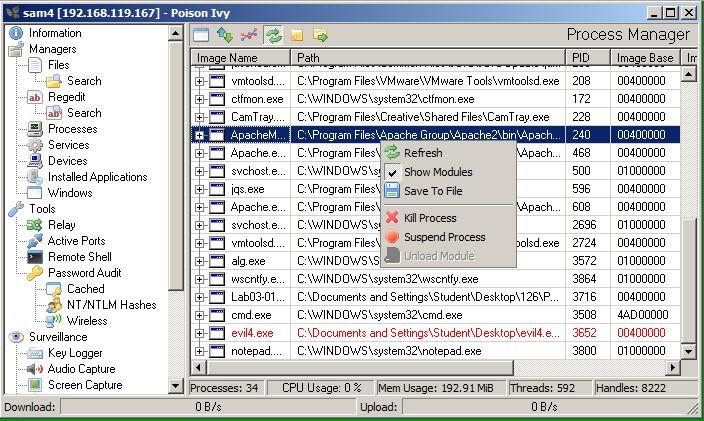Open Search under the Regedit node
The image size is (704, 421).
[84, 113]
